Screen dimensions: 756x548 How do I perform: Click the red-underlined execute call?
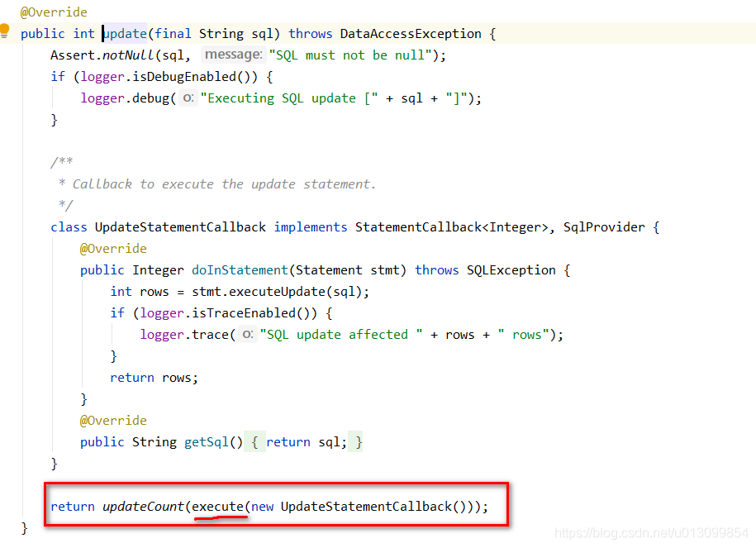pos(219,506)
